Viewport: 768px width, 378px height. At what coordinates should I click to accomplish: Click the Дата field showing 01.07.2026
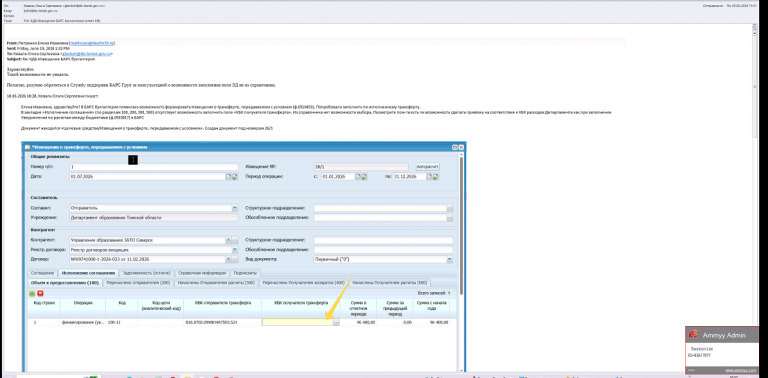click(x=147, y=176)
